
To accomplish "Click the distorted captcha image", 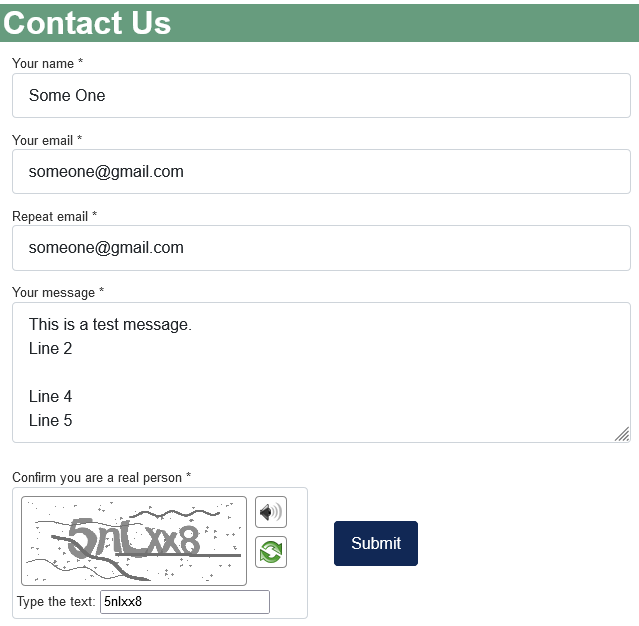I will point(134,541).
